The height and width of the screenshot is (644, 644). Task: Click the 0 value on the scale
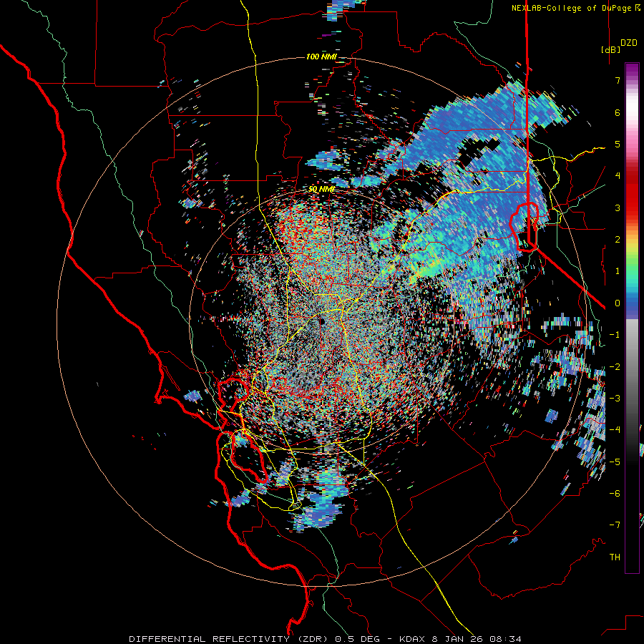pos(618,303)
